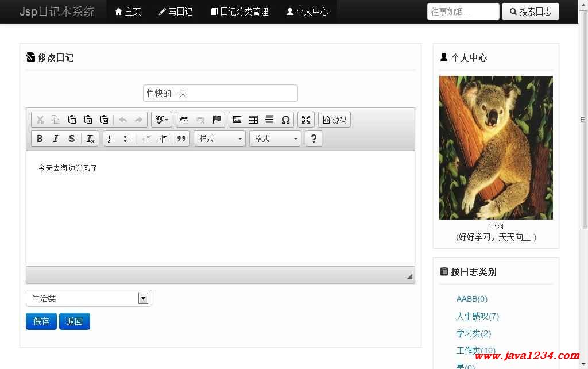Decrease the text indent
The image size is (588, 369).
tap(146, 139)
